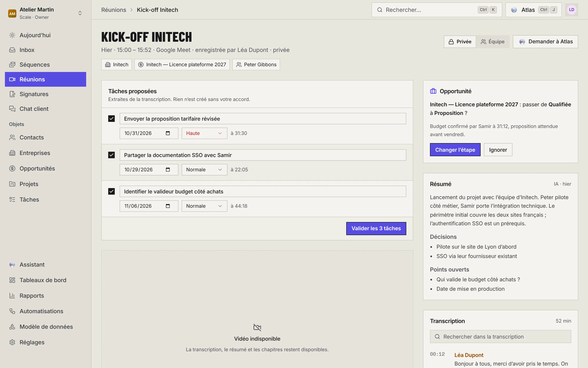
Task: Uncheck the Identifier le valideur budget task
Action: click(x=111, y=191)
